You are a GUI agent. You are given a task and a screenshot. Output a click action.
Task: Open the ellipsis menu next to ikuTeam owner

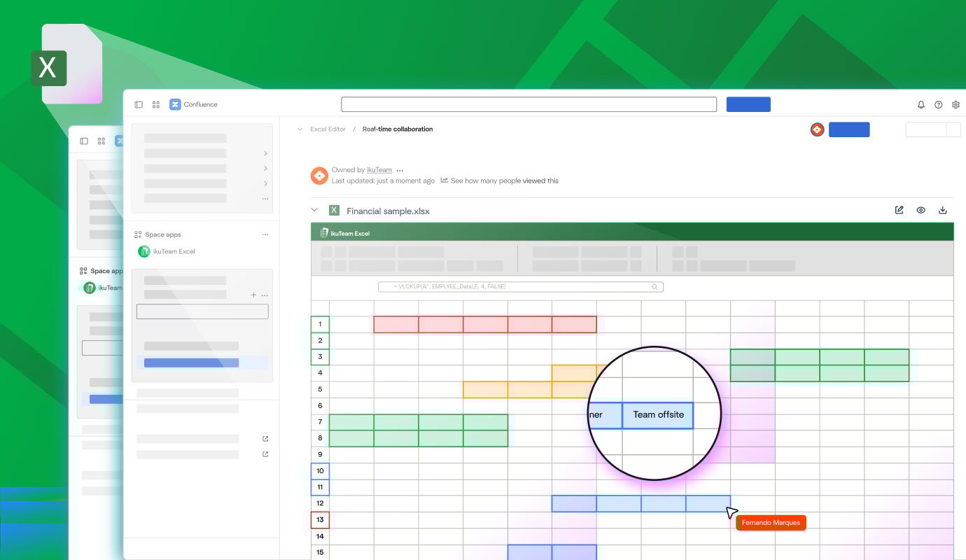pos(400,169)
